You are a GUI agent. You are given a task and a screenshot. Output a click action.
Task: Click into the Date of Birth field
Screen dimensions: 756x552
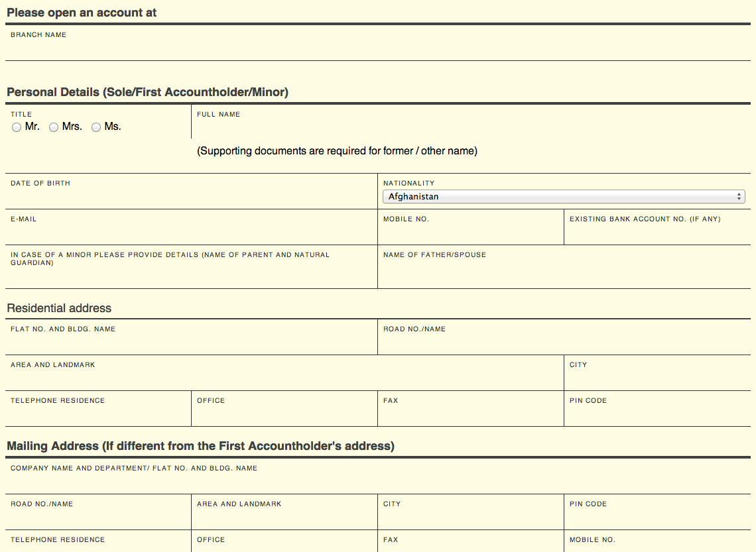pyautogui.click(x=191, y=197)
